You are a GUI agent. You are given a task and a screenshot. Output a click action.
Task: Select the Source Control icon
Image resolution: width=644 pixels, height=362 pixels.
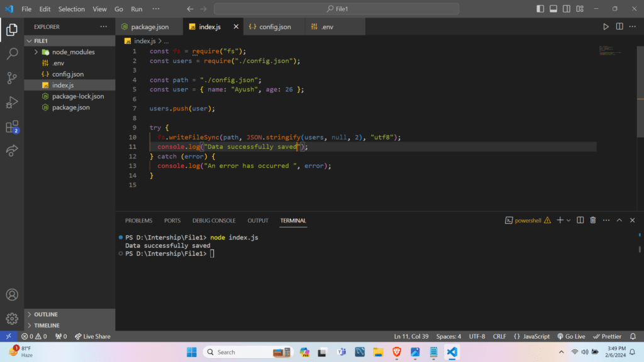point(11,78)
